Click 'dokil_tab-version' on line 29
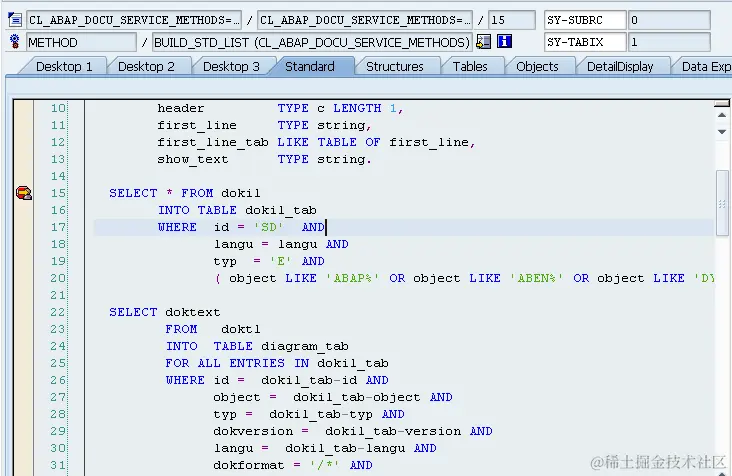Viewport: 732px width, 476px height. 393,431
